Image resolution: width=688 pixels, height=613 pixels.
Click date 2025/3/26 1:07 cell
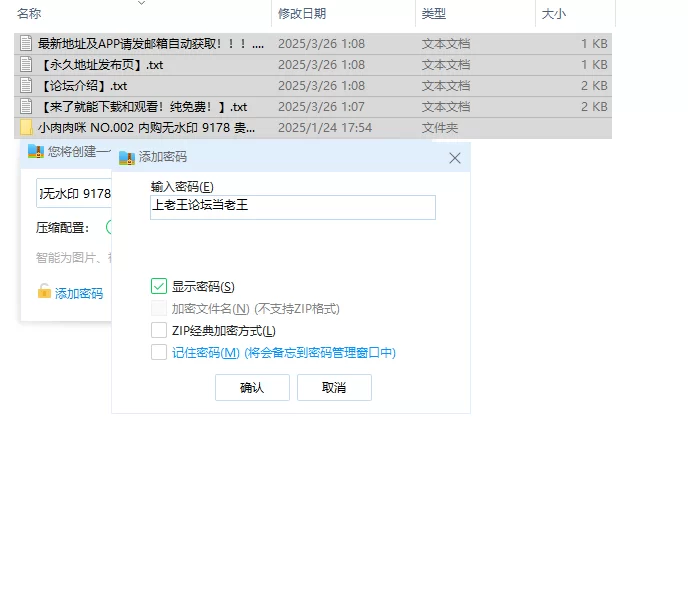pyautogui.click(x=321, y=107)
